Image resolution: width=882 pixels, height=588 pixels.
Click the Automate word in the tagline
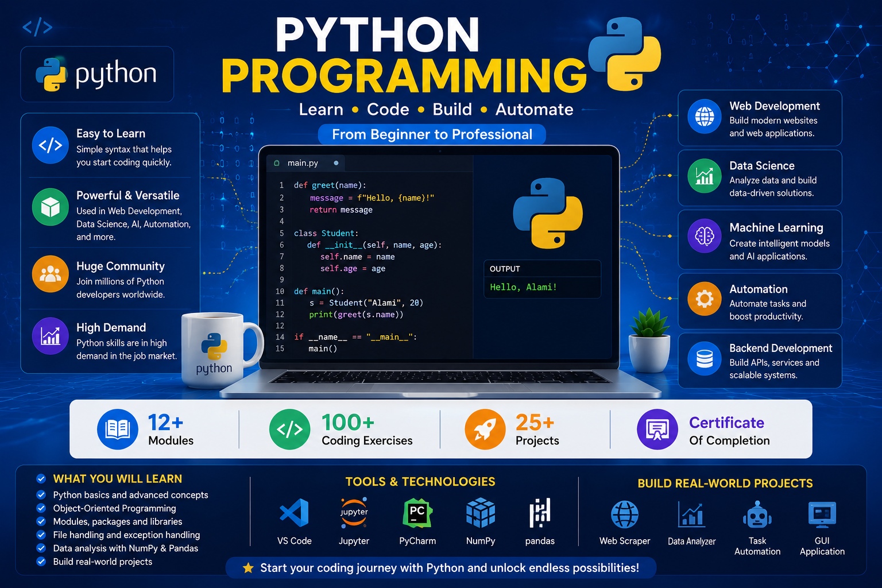pyautogui.click(x=535, y=110)
